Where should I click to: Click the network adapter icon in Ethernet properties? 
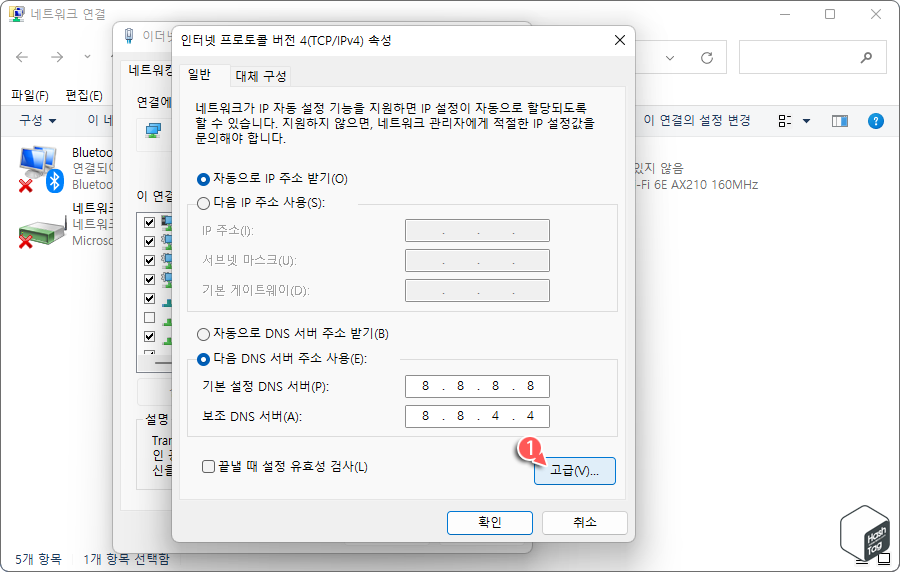pos(153,131)
